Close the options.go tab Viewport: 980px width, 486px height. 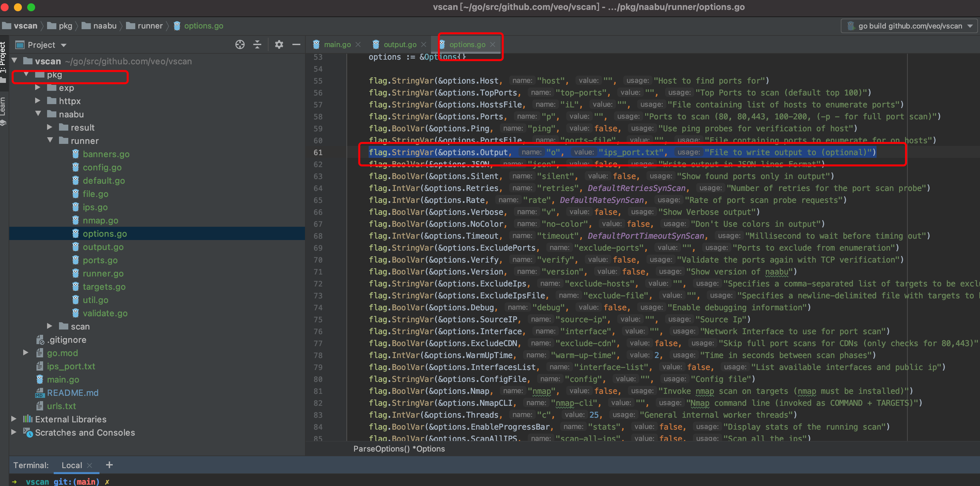pyautogui.click(x=493, y=44)
